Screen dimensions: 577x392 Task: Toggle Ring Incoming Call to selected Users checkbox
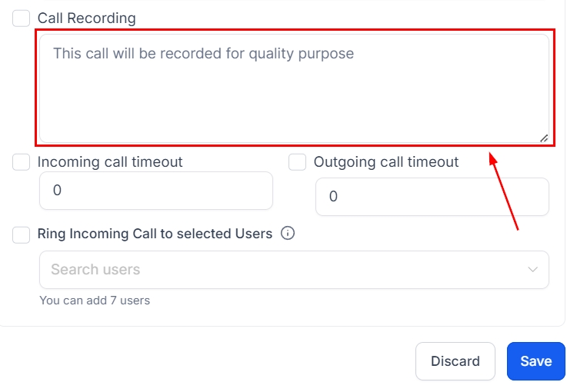[22, 234]
